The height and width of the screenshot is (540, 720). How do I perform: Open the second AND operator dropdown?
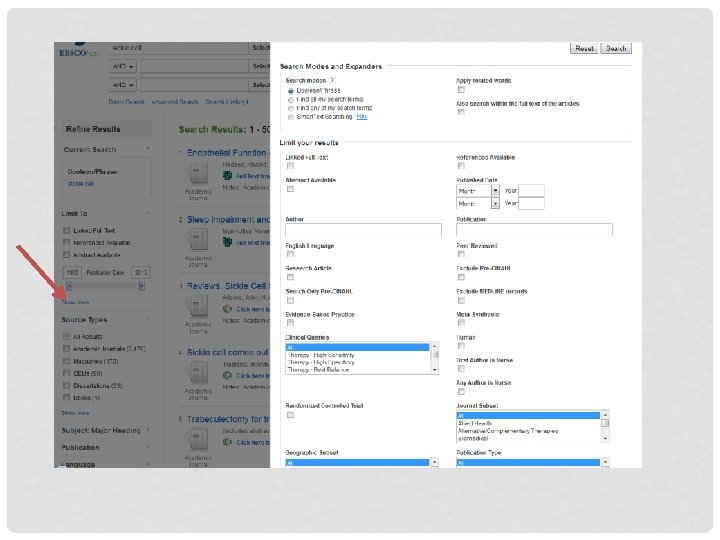click(123, 85)
